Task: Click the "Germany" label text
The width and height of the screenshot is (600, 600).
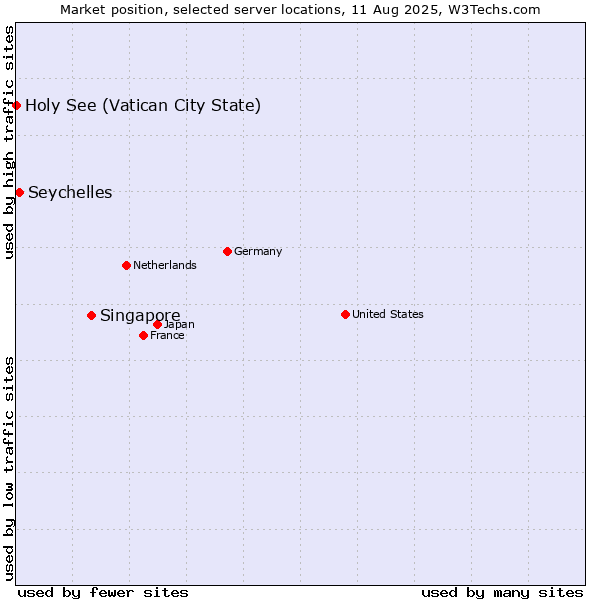Action: 258,251
